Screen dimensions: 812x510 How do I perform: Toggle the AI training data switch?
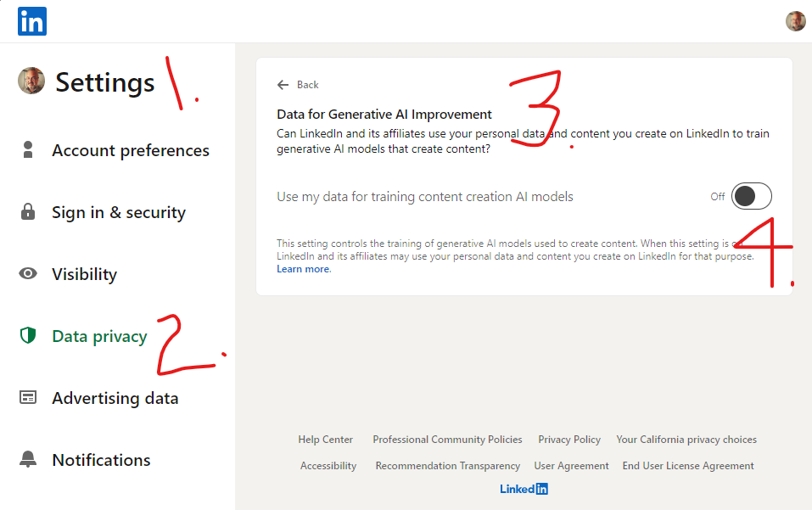point(752,196)
